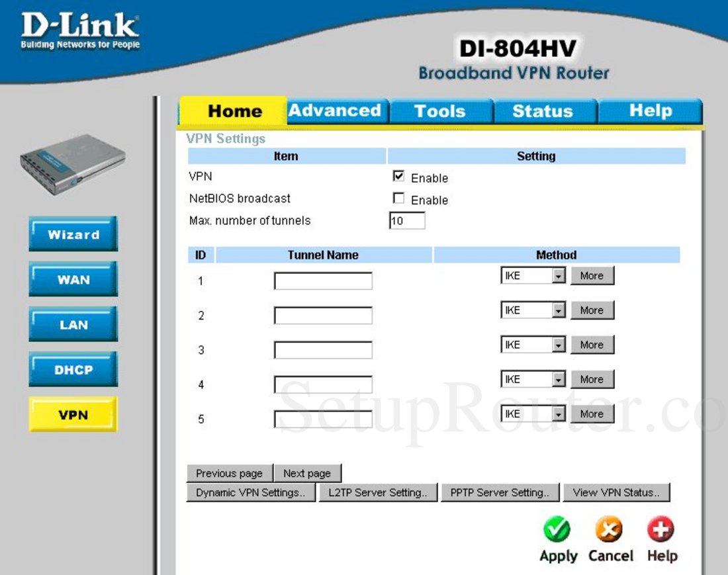The height and width of the screenshot is (575, 728).
Task: Click Tunnel Name field for ID 1
Action: coord(323,281)
